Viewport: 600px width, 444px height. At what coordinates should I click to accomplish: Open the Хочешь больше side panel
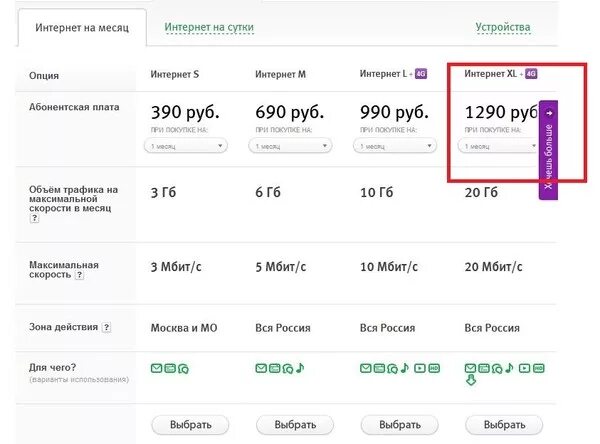(548, 150)
